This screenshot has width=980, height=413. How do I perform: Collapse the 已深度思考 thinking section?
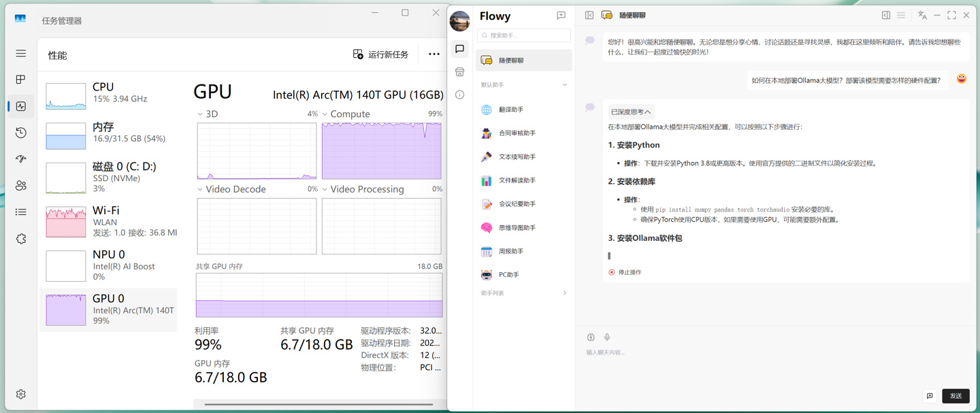[631, 112]
